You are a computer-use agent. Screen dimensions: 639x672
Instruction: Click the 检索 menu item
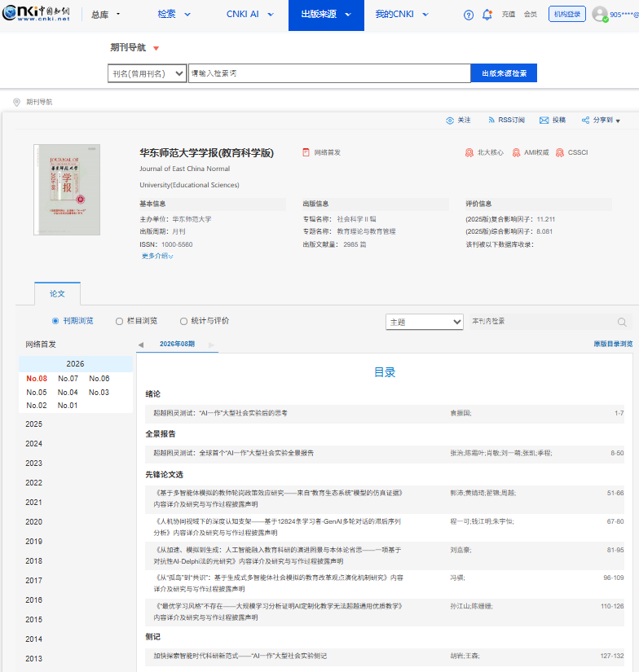click(166, 14)
